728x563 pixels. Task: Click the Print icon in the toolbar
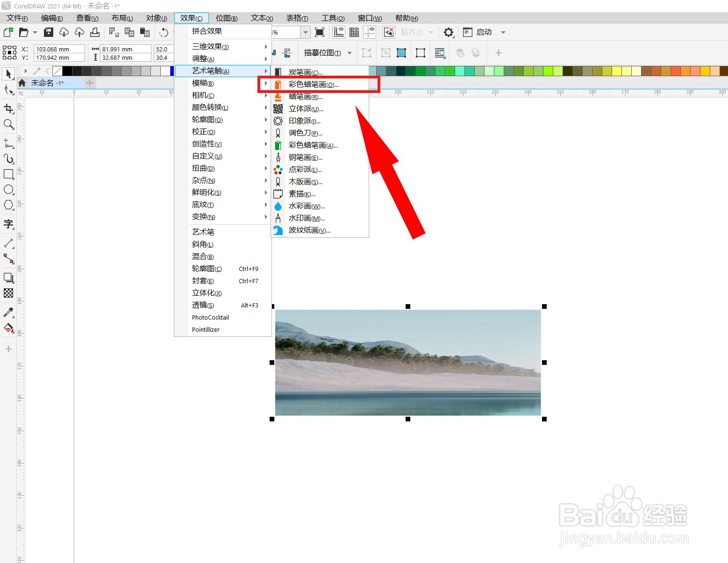pyautogui.click(x=95, y=32)
